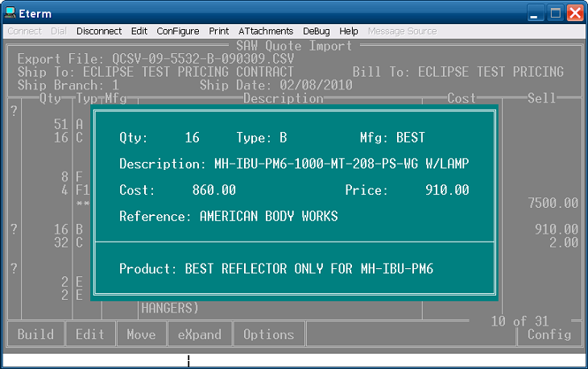Viewport: 588px width, 369px height.
Task: Click the Mfg value BEST
Action: [x=411, y=137]
